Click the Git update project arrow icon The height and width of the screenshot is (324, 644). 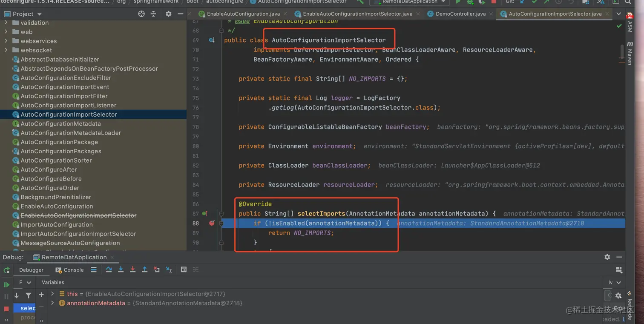[x=523, y=2]
